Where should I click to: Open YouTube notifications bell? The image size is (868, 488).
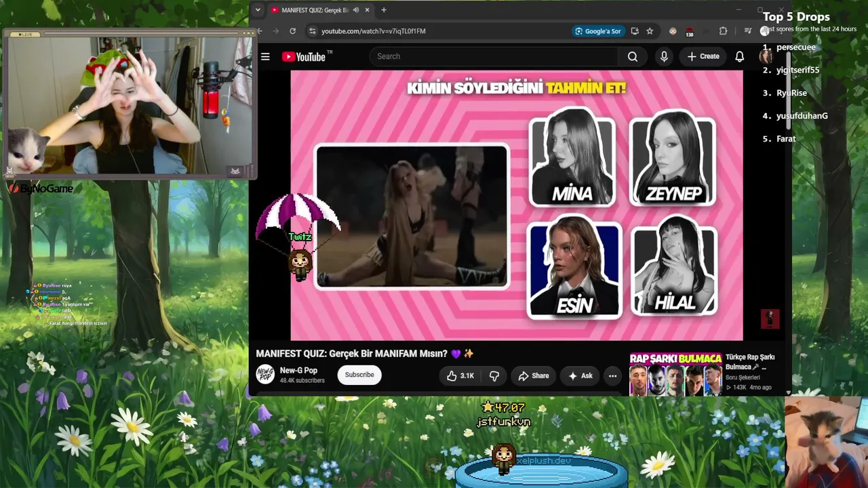(x=740, y=57)
